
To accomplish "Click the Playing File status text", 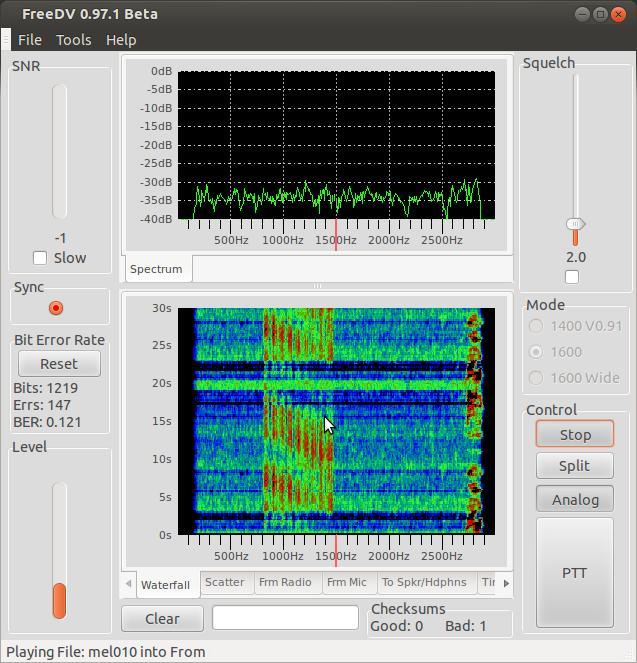I will point(106,652).
